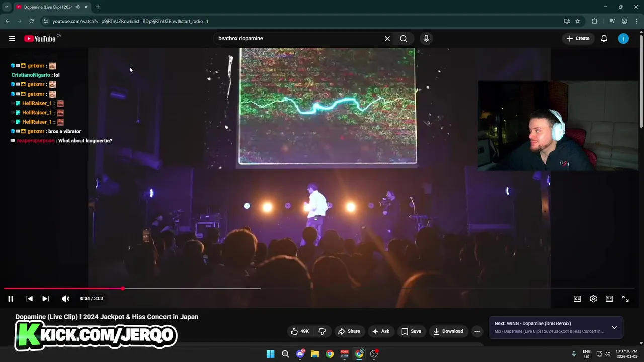Open File Explorer from taskbar
Viewport: 644px width, 362px height.
(x=315, y=354)
